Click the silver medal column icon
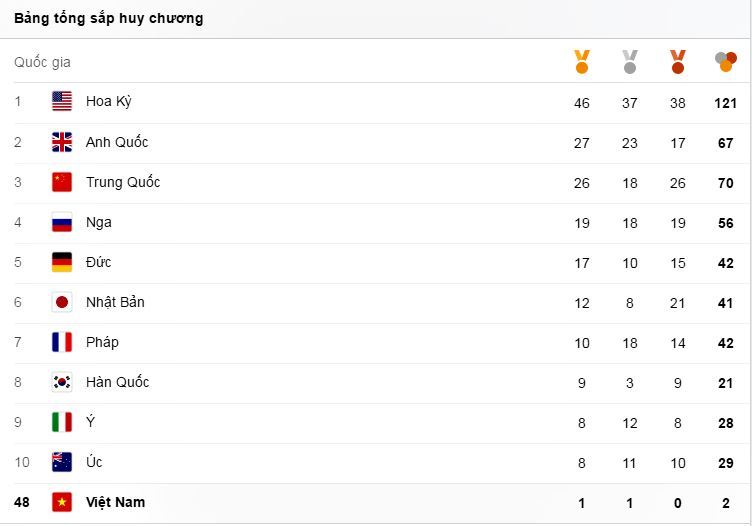Image resolution: width=752 pixels, height=526 pixels. point(630,62)
